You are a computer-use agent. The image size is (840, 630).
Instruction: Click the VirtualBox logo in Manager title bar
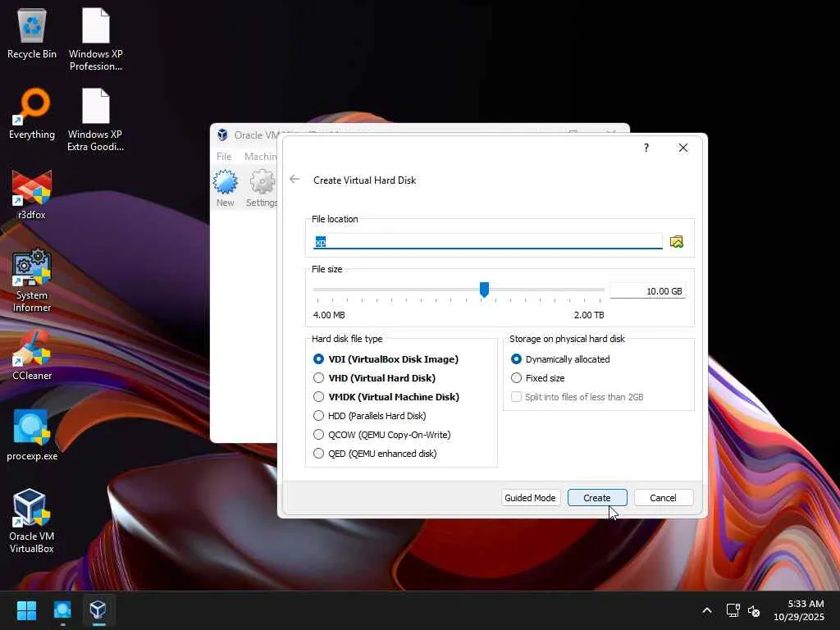point(222,135)
